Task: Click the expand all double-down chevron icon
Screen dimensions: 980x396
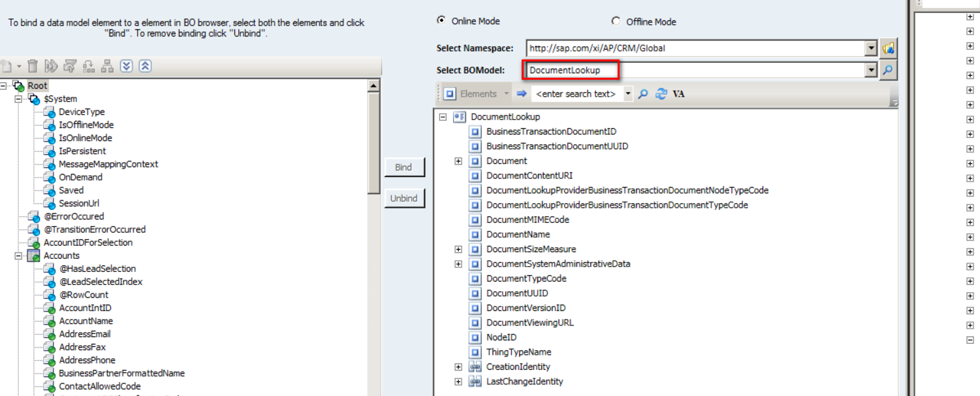Action: (x=127, y=66)
